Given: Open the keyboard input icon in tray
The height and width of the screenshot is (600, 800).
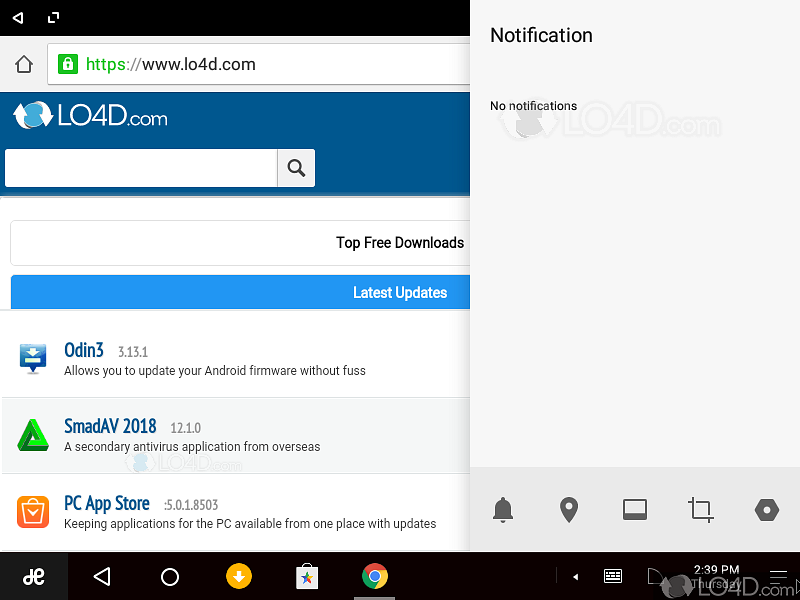Looking at the screenshot, I should (x=613, y=577).
